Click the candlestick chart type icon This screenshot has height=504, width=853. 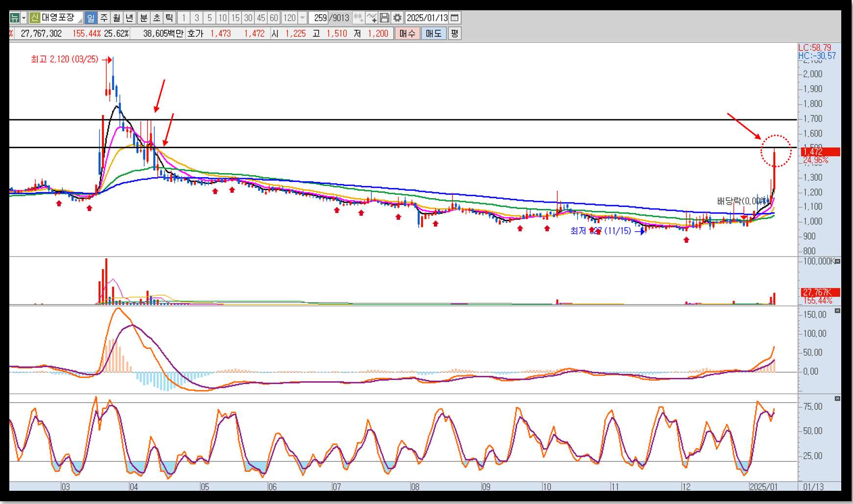click(358, 18)
